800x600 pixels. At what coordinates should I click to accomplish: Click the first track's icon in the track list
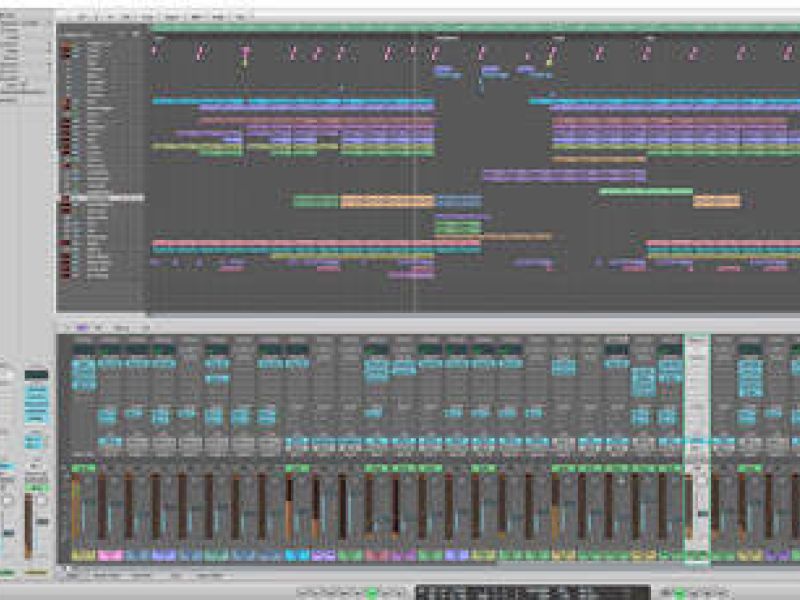[x=68, y=43]
